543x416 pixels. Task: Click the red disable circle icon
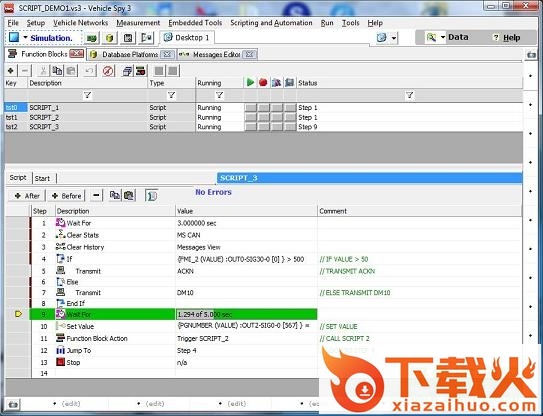point(108,71)
